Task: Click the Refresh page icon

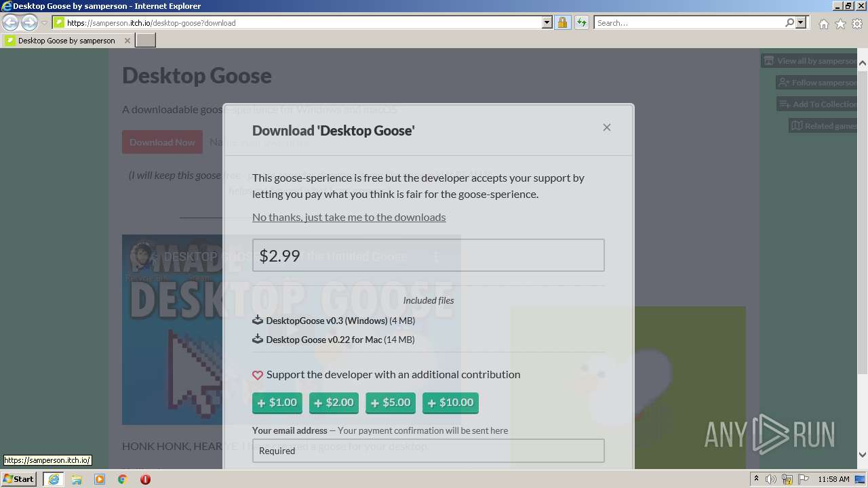Action: (x=581, y=22)
